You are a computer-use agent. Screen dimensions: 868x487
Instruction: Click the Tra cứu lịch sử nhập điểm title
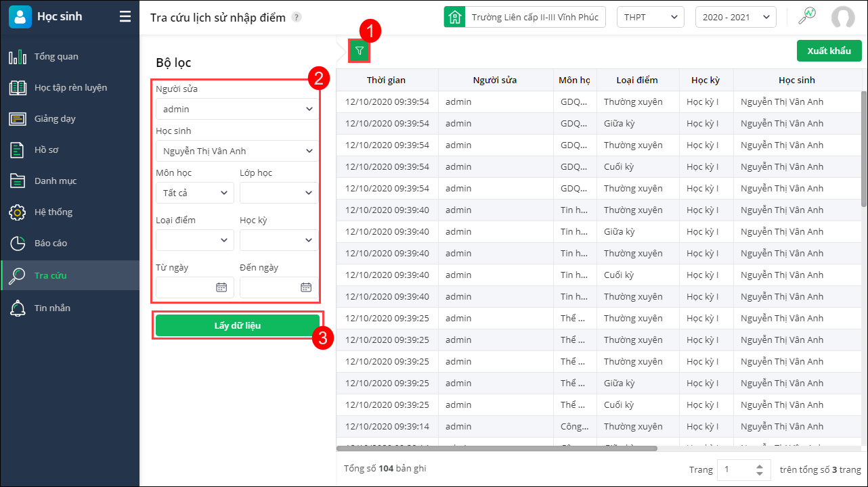218,17
